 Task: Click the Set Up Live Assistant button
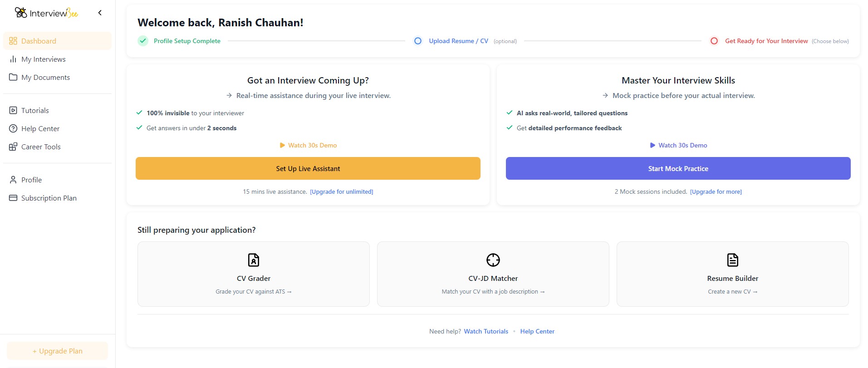coord(308,168)
